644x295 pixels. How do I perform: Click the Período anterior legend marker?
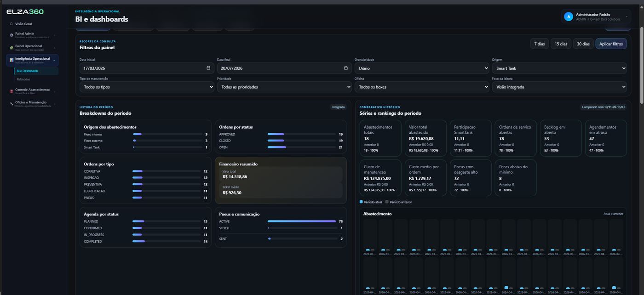(387, 202)
